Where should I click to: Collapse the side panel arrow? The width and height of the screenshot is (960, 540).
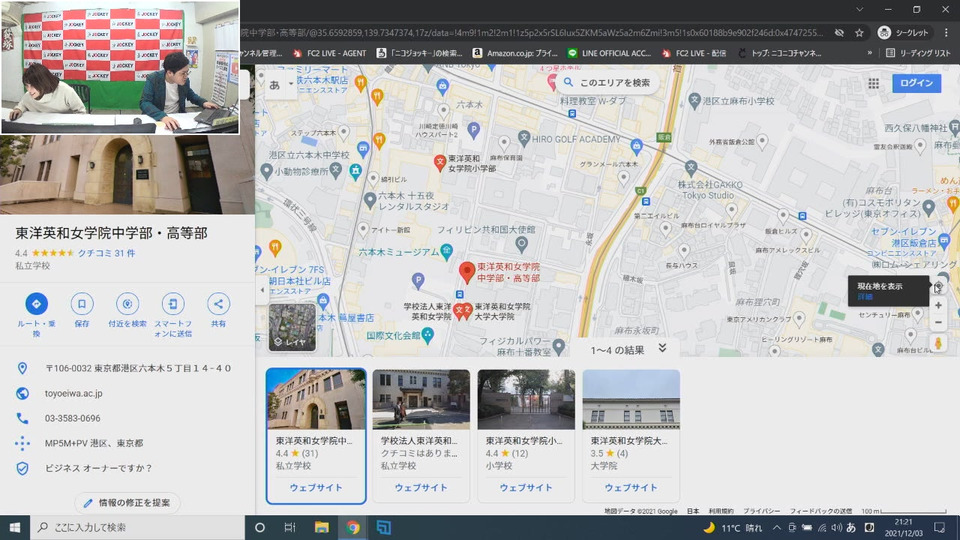(262, 290)
